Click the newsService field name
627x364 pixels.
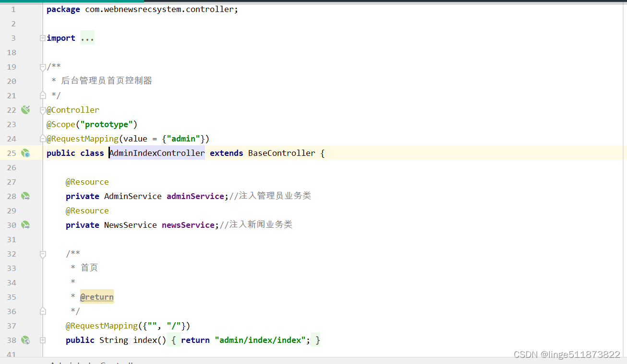[188, 225]
